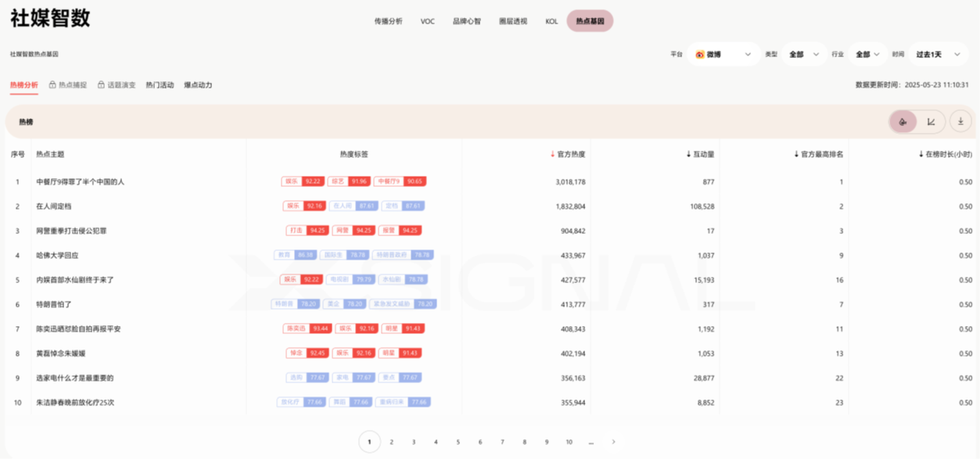
Task: Expand the 行业 filter dropdown
Action: coord(876,55)
